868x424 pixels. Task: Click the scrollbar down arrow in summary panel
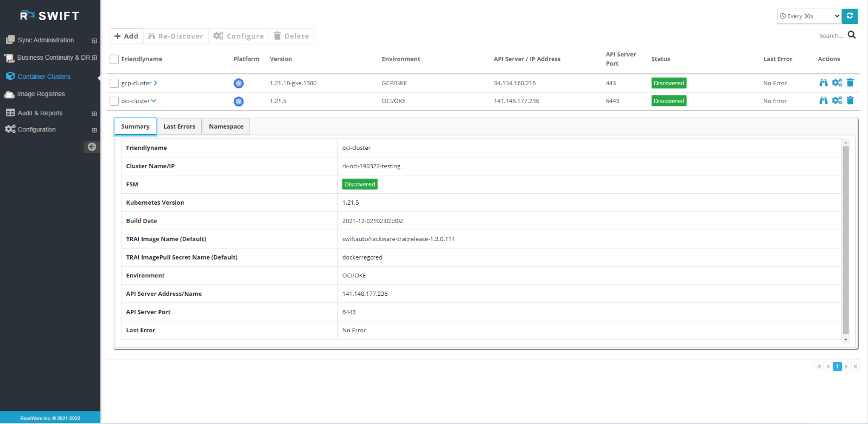coord(846,340)
